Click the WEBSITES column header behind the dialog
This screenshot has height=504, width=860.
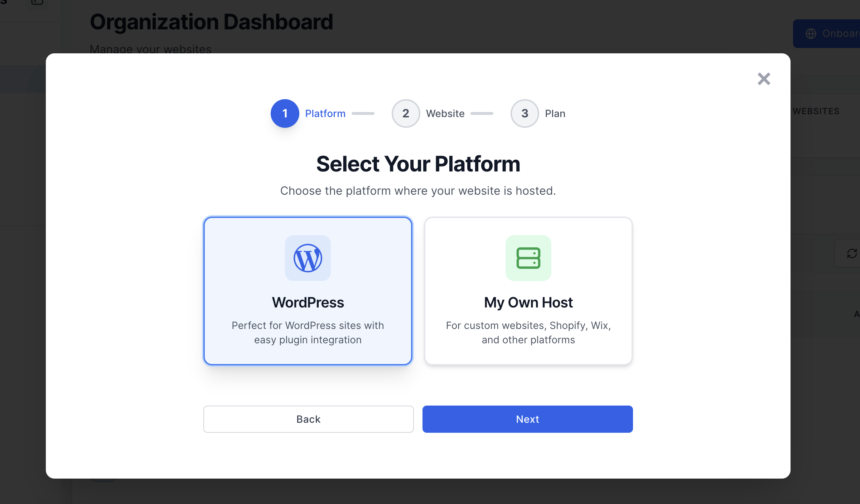point(816,111)
